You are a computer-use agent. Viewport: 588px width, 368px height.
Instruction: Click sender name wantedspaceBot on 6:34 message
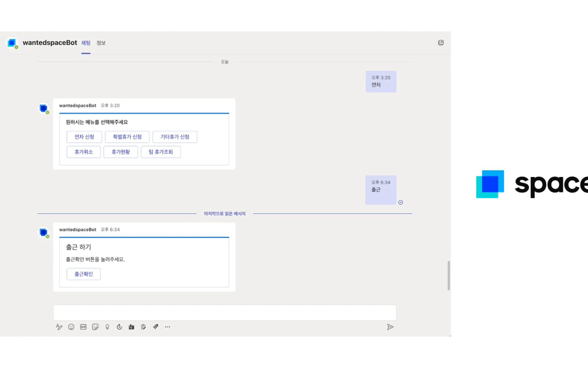click(78, 230)
